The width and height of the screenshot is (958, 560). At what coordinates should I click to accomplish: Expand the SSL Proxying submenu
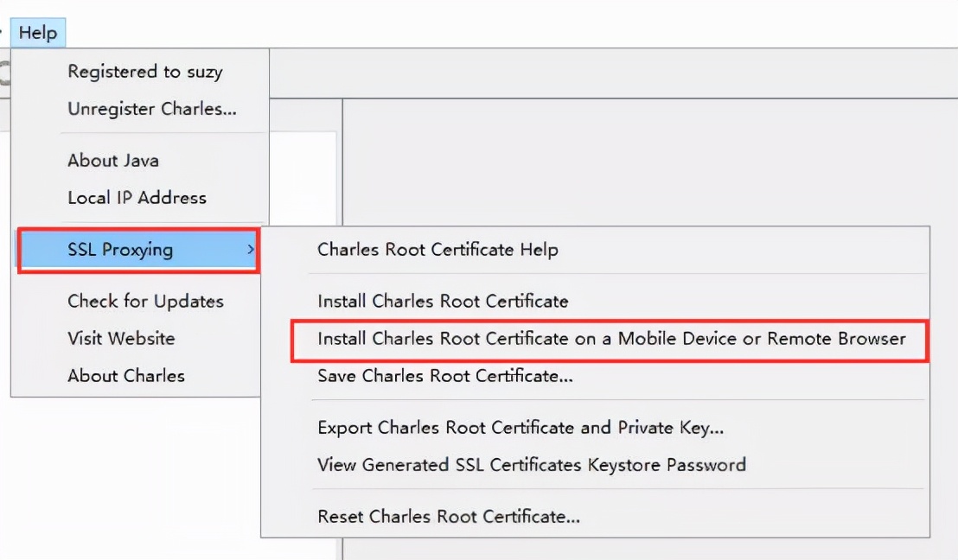(x=138, y=250)
